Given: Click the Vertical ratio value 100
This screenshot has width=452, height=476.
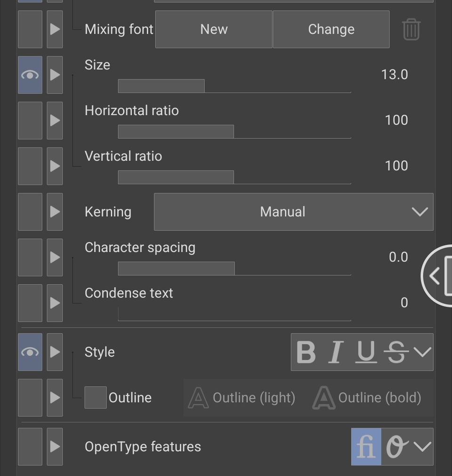Looking at the screenshot, I should pyautogui.click(x=396, y=166).
